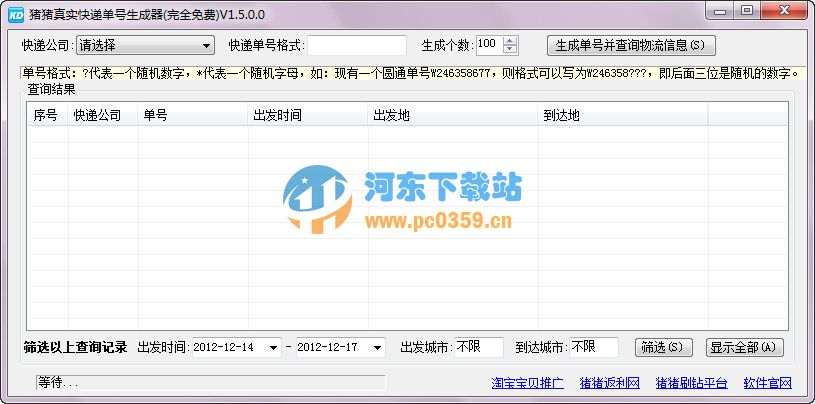This screenshot has width=815, height=404.
Task: Minimize the window
Action: pos(720,10)
